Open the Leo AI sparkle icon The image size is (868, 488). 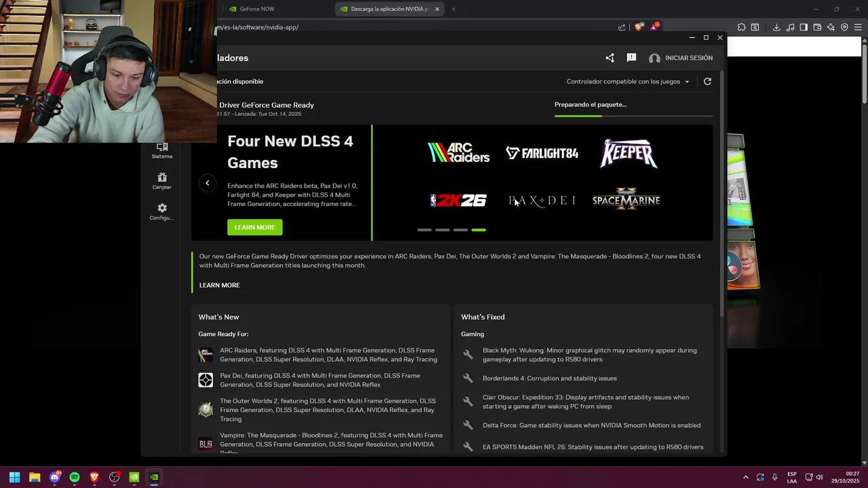point(831,27)
